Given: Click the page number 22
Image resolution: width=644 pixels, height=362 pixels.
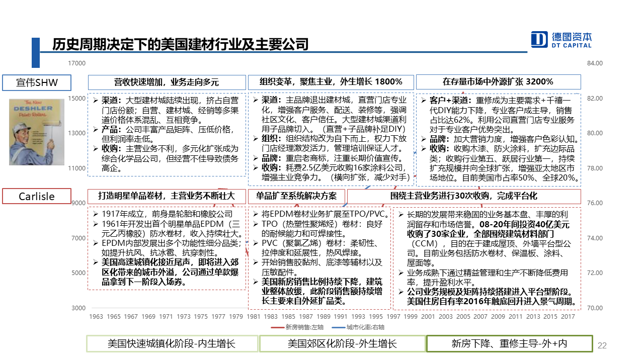Looking at the screenshot, I should point(602,346).
